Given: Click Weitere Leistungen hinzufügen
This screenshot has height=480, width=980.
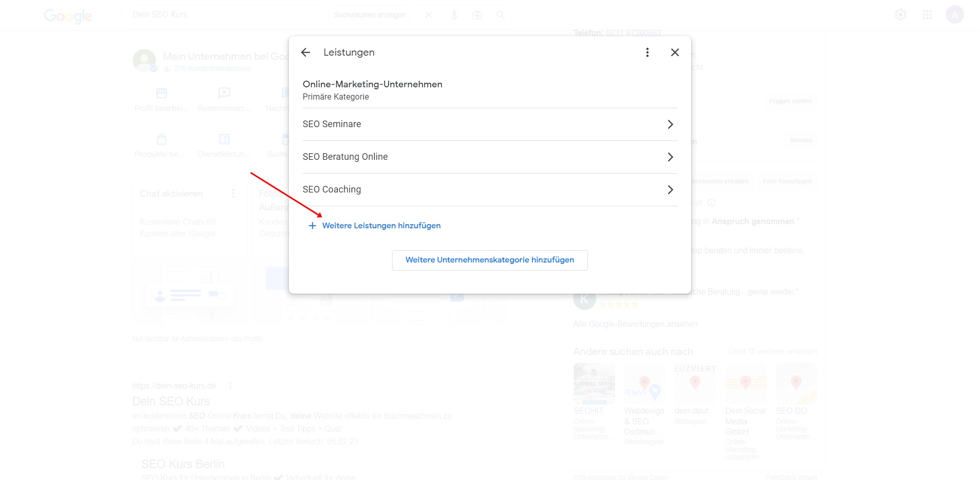Looking at the screenshot, I should (x=381, y=226).
